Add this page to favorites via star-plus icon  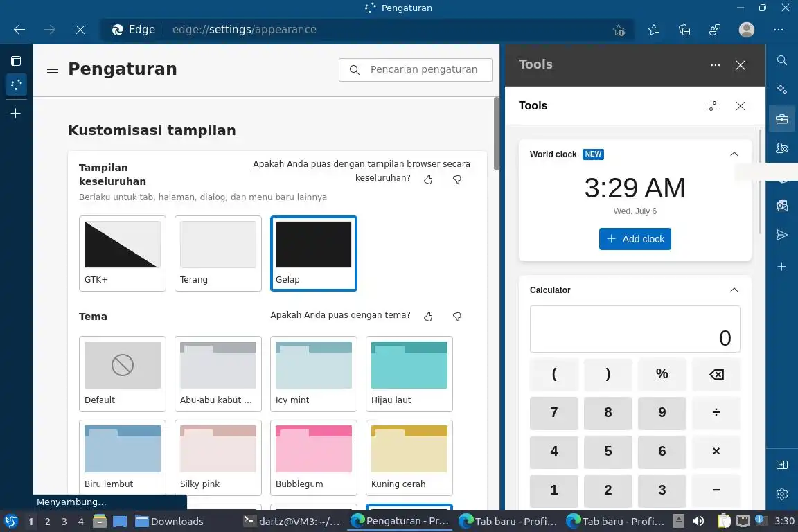coord(619,30)
